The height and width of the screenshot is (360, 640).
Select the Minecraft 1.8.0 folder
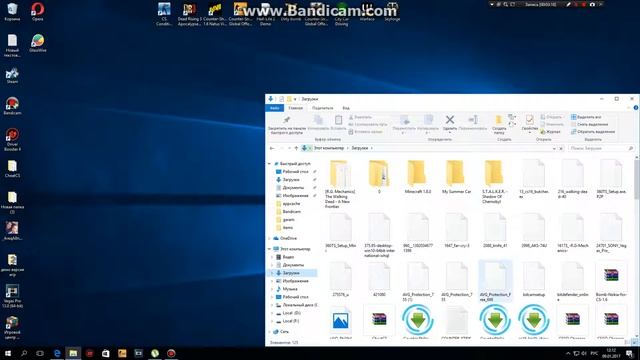click(418, 177)
